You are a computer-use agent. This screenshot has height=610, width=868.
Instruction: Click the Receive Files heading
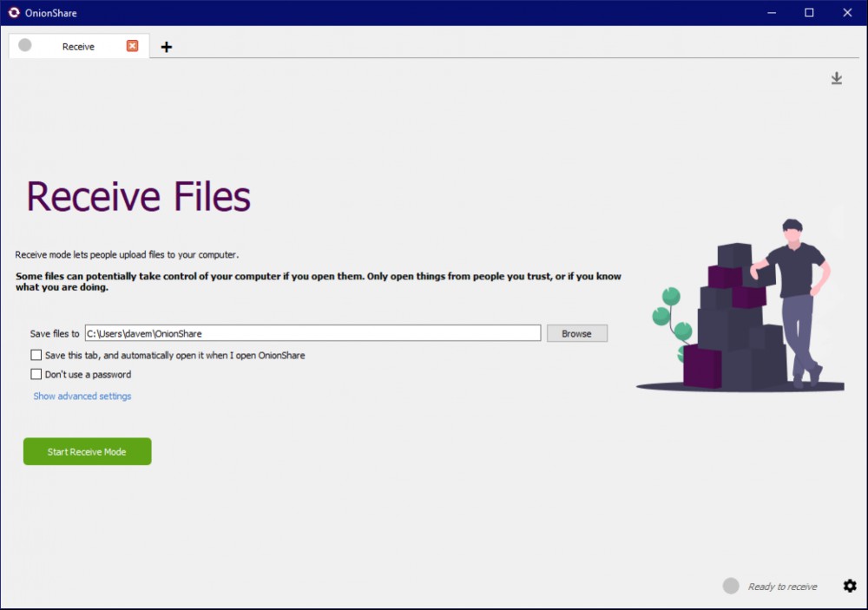(138, 196)
